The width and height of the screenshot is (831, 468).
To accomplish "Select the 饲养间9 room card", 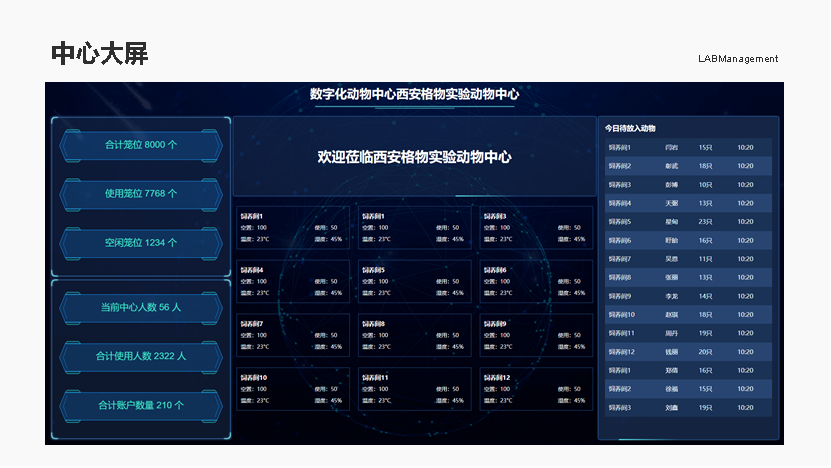I will tap(535, 335).
